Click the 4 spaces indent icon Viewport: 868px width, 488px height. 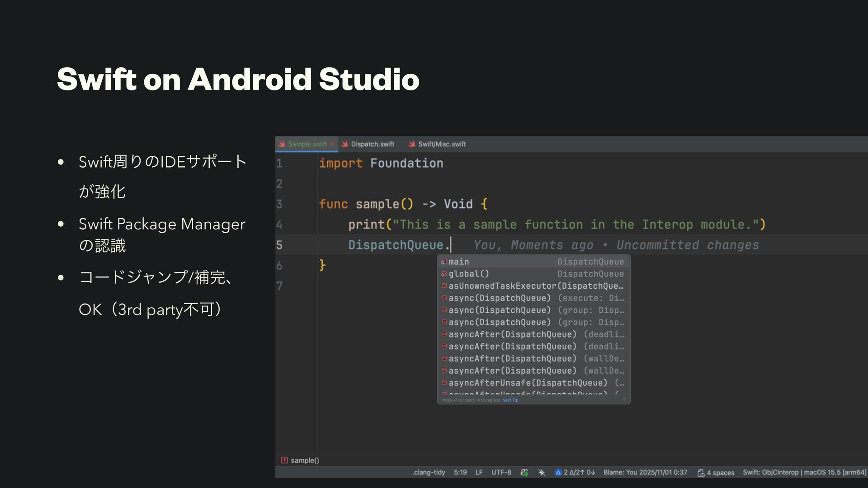[x=701, y=473]
